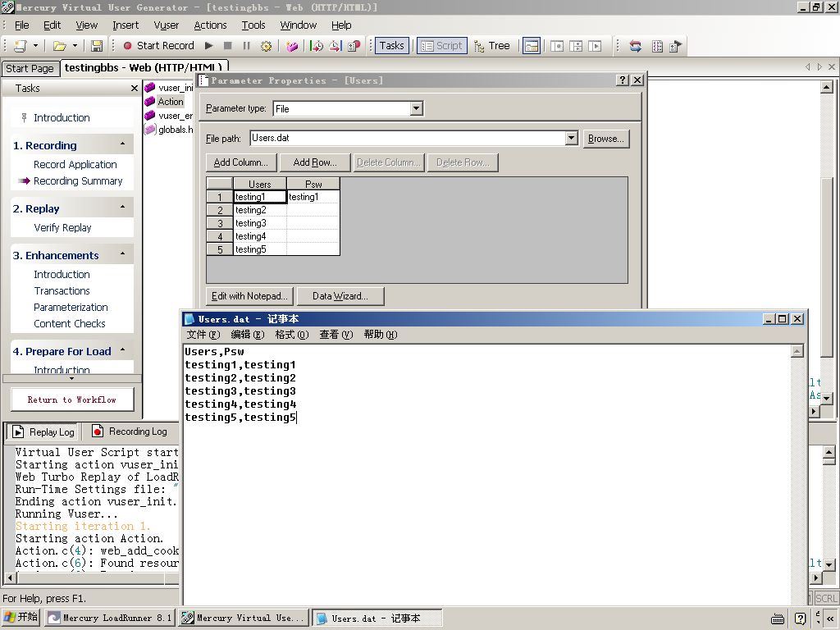Switch to Mercury LoadRunner 8.1 taskbar item
This screenshot has width=840, height=630.
pyautogui.click(x=110, y=618)
